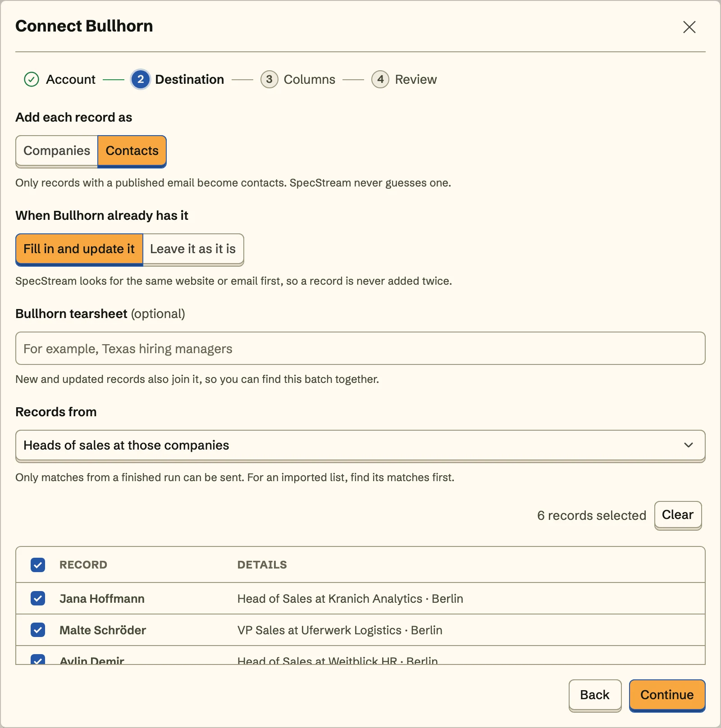
Task: Open the Records from dropdown
Action: coord(360,446)
